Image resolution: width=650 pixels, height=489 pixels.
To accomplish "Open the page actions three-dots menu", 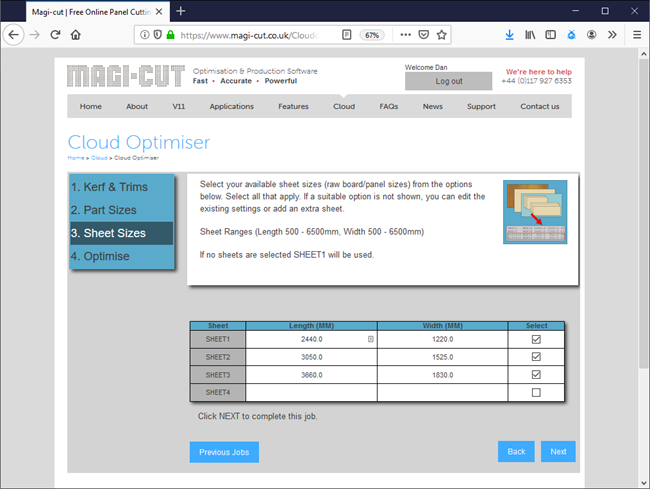I will (404, 34).
